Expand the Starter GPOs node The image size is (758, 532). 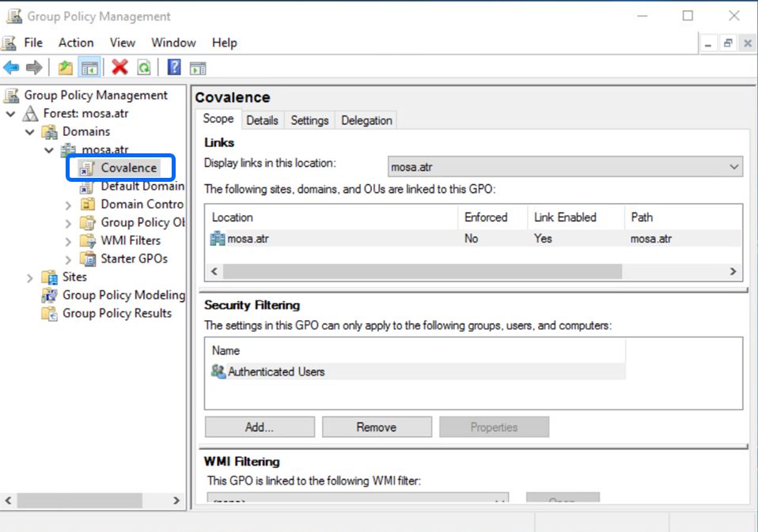click(68, 260)
